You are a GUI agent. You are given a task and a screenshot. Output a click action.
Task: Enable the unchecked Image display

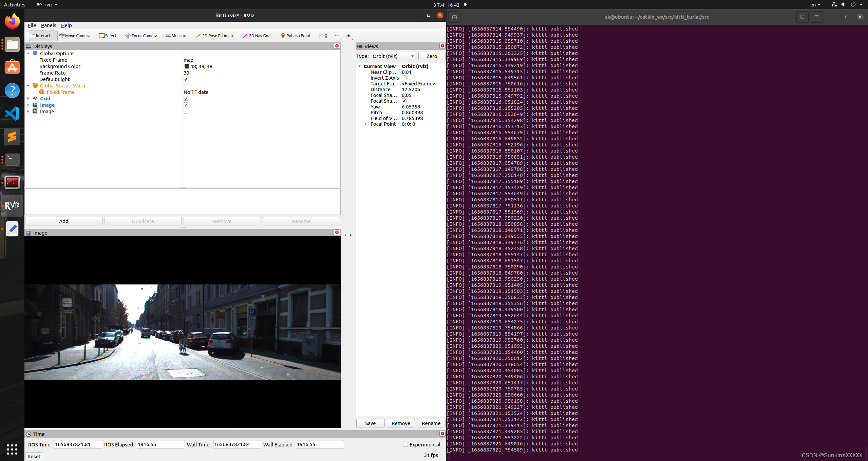click(186, 112)
